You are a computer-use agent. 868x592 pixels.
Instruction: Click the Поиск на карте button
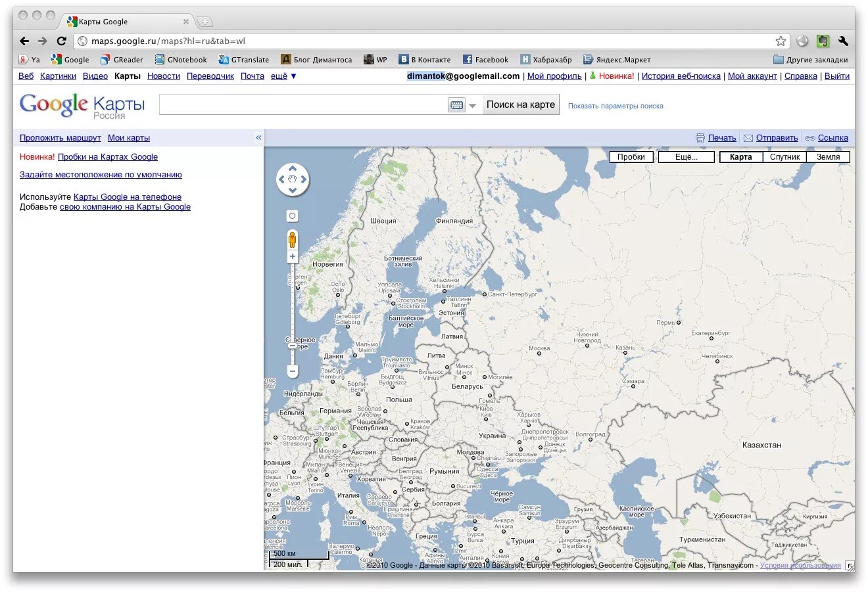coord(521,104)
